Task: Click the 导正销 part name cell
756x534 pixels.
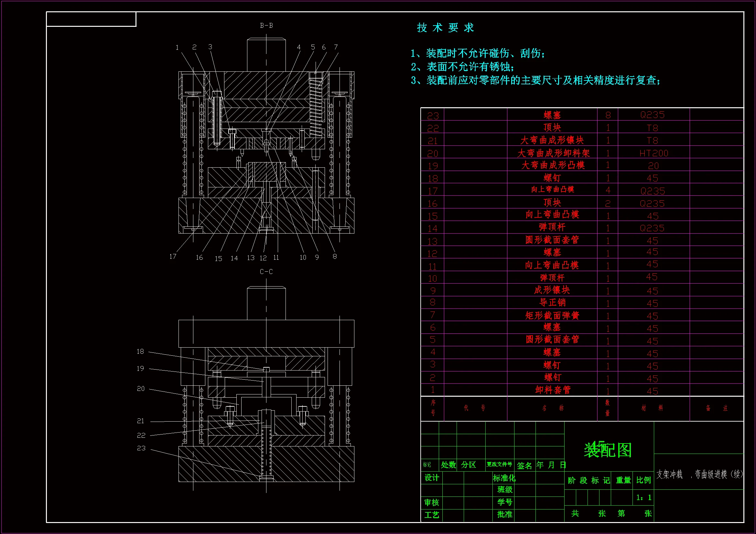Action: (552, 302)
